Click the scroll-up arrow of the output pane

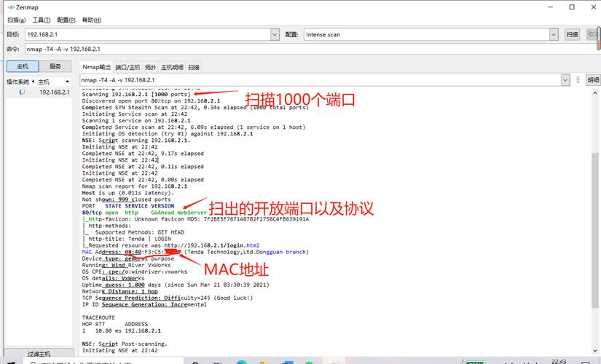click(x=595, y=92)
